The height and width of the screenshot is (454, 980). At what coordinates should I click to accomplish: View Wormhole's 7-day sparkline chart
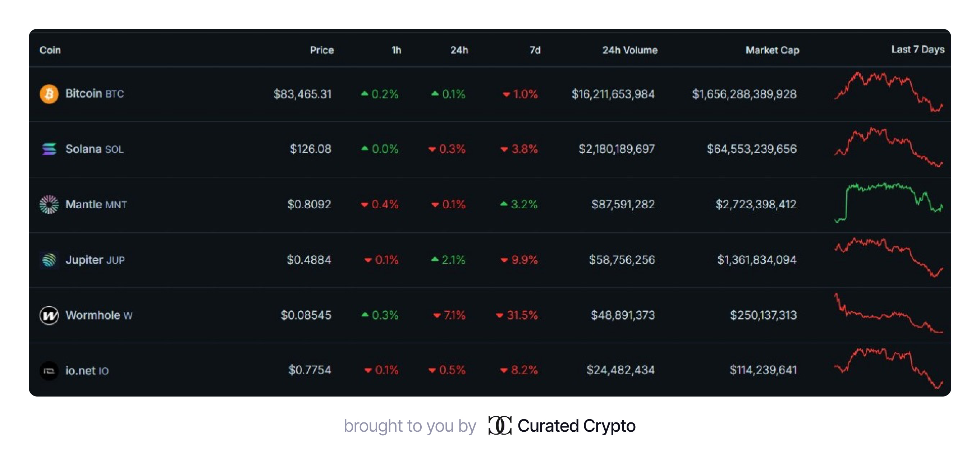(888, 314)
